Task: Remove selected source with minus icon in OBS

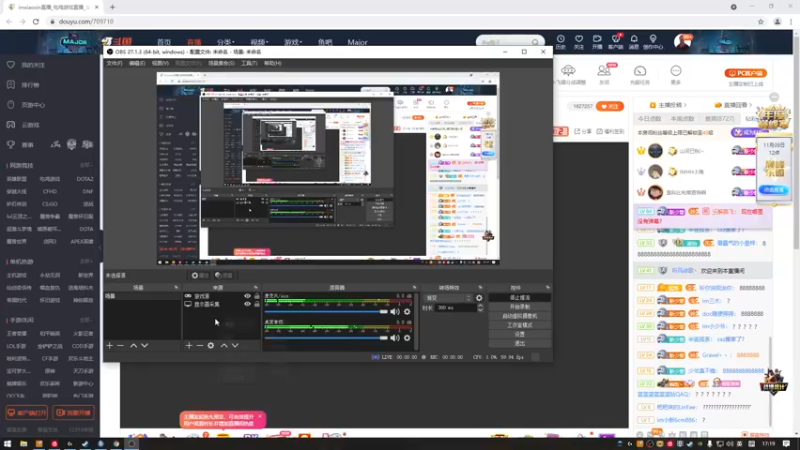Action: (200, 345)
